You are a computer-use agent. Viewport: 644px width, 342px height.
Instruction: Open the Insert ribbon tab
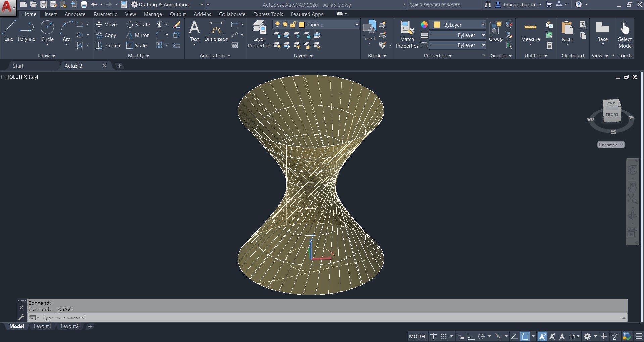[x=51, y=14]
